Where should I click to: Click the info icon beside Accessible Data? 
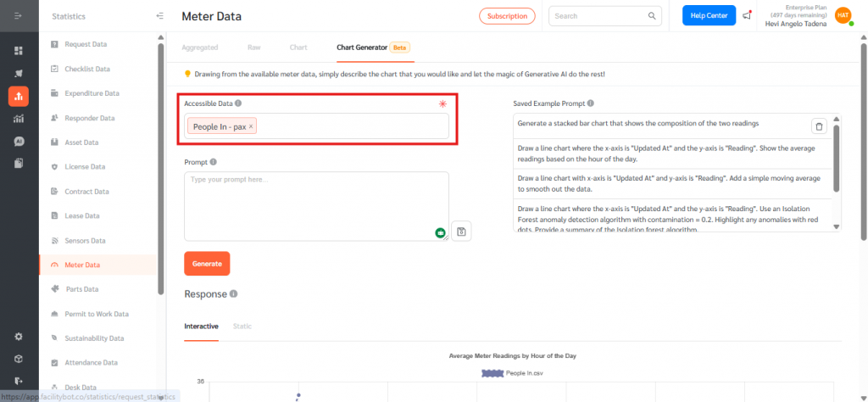(238, 103)
